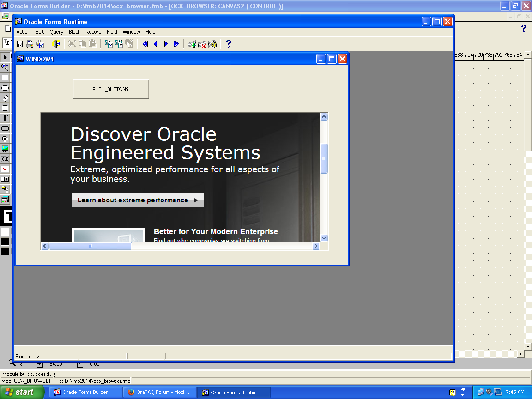Screen dimensions: 532x399
Task: Click browser horizontal scrollbar left arrow
Action: point(45,246)
